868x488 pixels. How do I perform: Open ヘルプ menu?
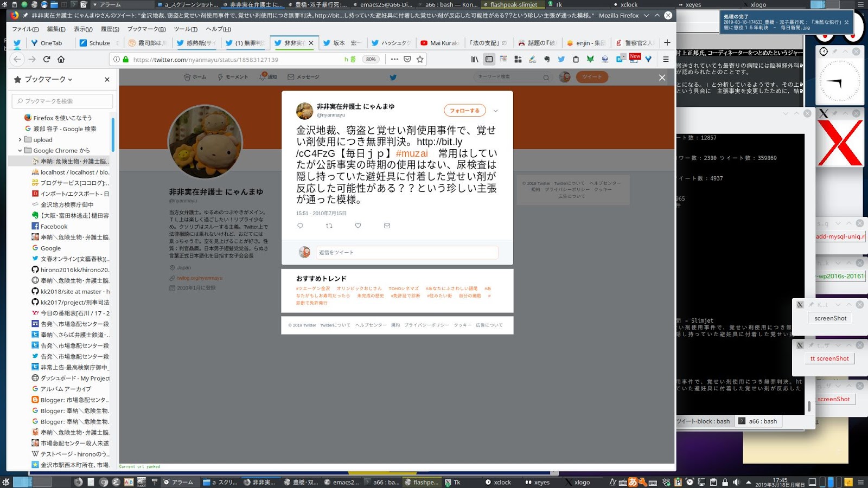pos(218,29)
